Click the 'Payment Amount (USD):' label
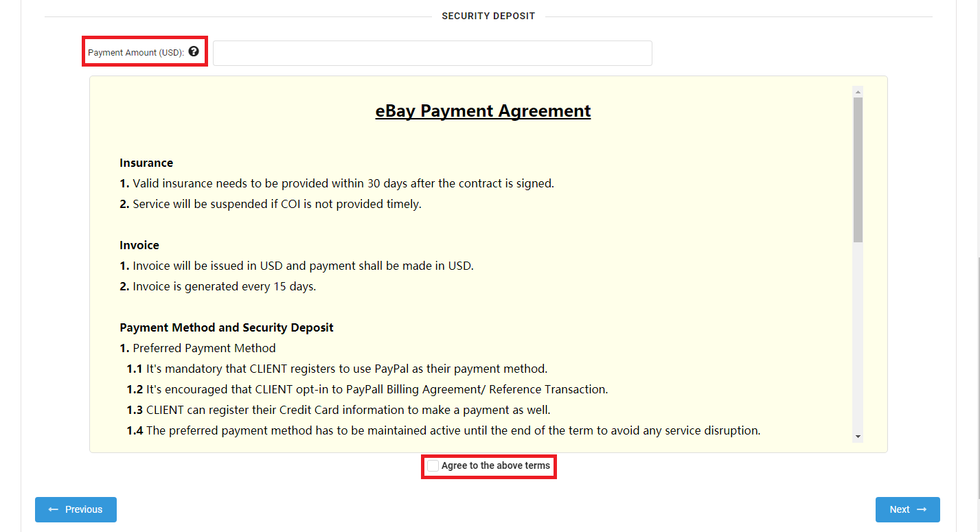980x532 pixels. click(x=136, y=53)
